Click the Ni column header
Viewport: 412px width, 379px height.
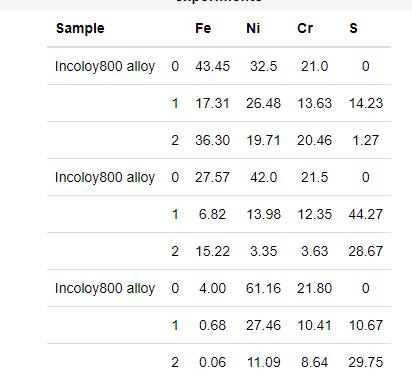point(253,28)
